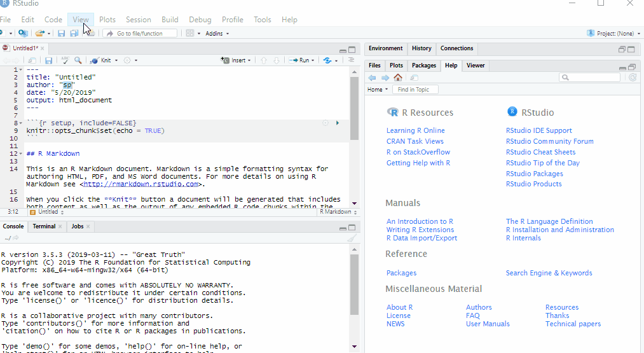This screenshot has height=353, width=644.
Task: Click the Knit button
Action: [x=101, y=60]
